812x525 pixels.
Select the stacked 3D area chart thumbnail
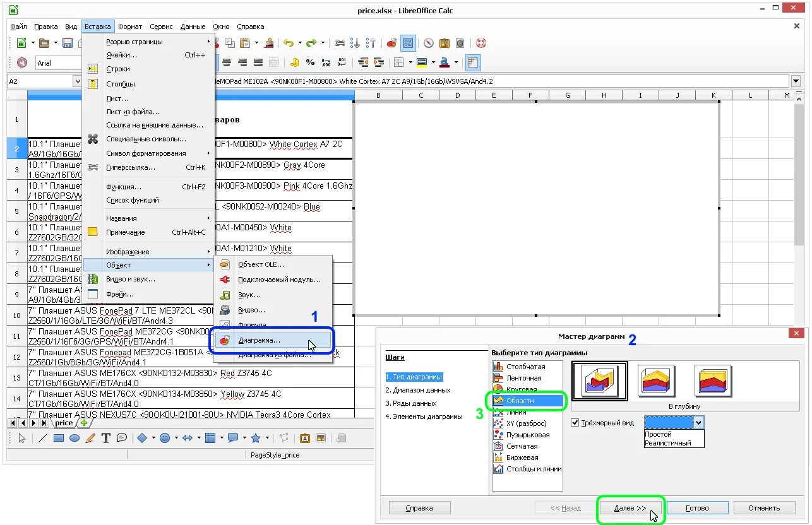point(656,381)
